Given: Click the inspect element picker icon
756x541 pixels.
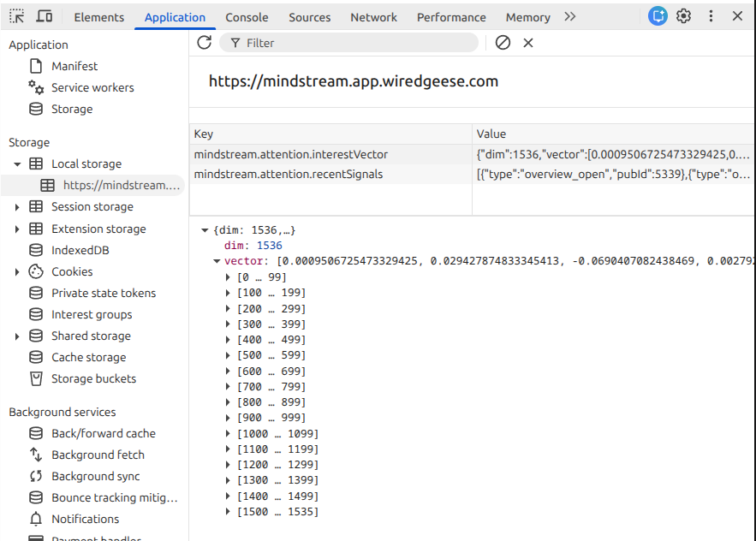Looking at the screenshot, I should [17, 16].
